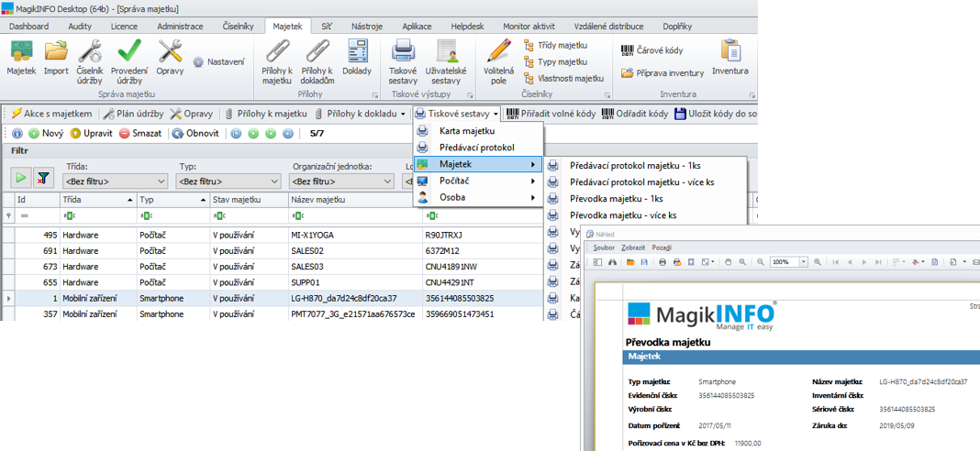Screen dimensions: 980x451
Task: Go to the first record navigation icon
Action: (236, 133)
